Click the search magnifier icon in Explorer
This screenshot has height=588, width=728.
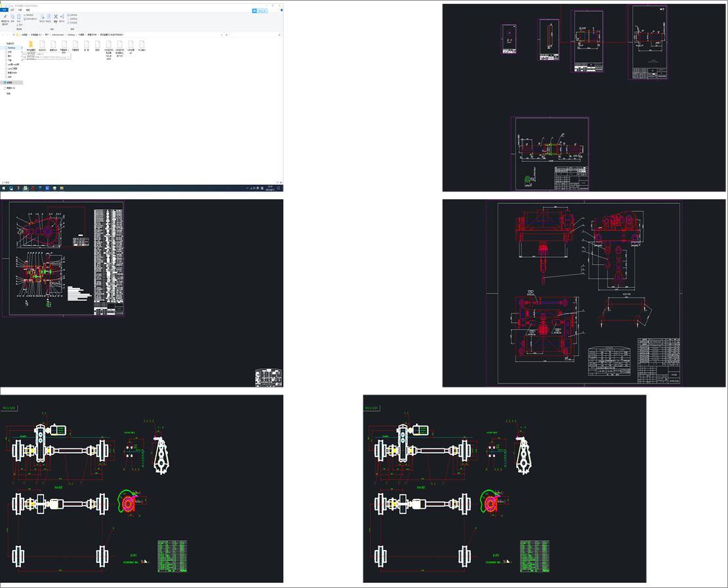(x=280, y=34)
